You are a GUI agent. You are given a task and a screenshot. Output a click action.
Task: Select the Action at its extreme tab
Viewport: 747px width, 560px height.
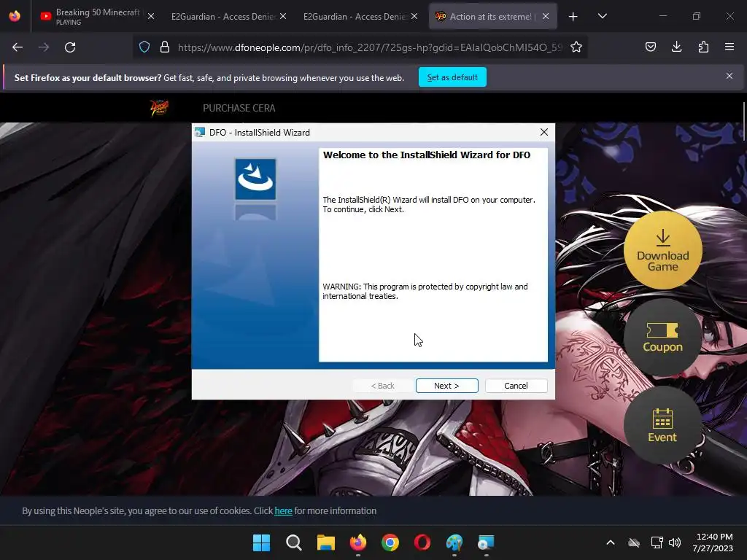pos(491,16)
